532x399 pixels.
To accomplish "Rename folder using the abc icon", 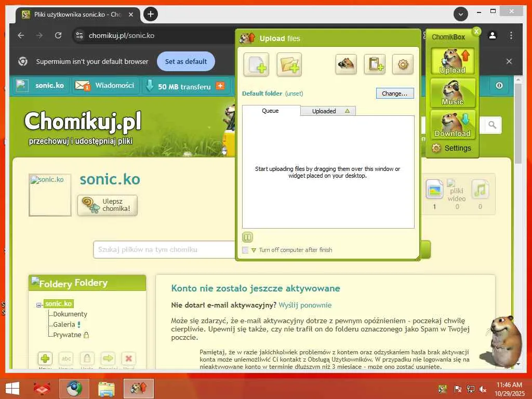I will click(66, 358).
